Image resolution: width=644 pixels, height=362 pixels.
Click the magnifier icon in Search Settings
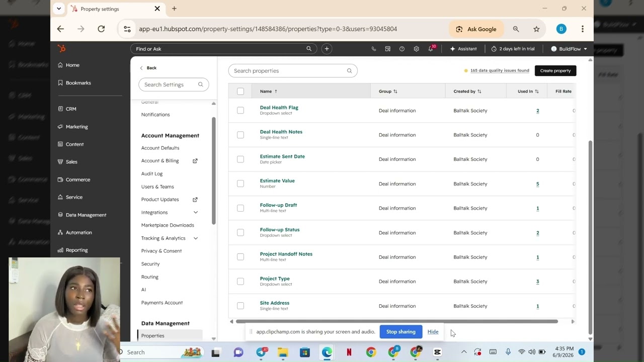coord(200,84)
